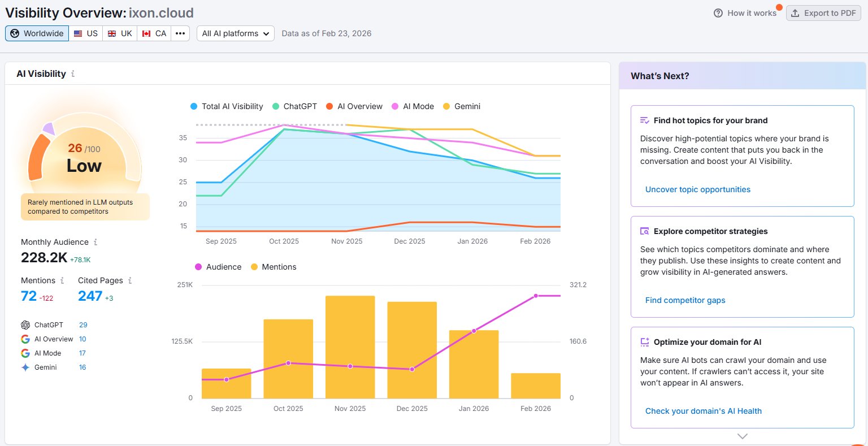Click the How it works question icon
Viewport: 868px width, 446px height.
pyautogui.click(x=718, y=13)
